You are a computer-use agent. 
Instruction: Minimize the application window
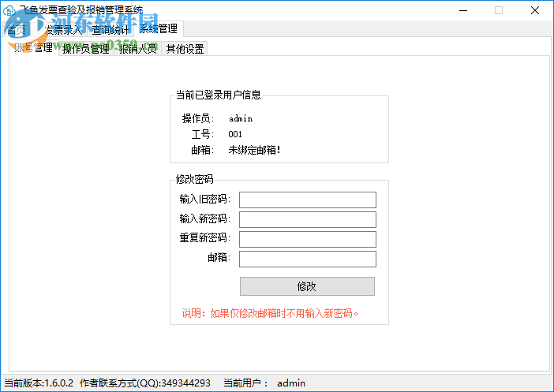pos(463,10)
